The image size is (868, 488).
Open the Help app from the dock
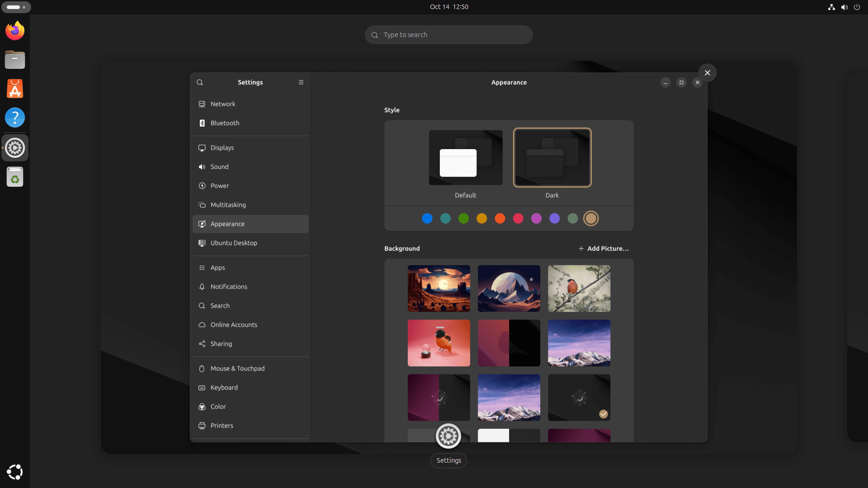[x=14, y=117]
